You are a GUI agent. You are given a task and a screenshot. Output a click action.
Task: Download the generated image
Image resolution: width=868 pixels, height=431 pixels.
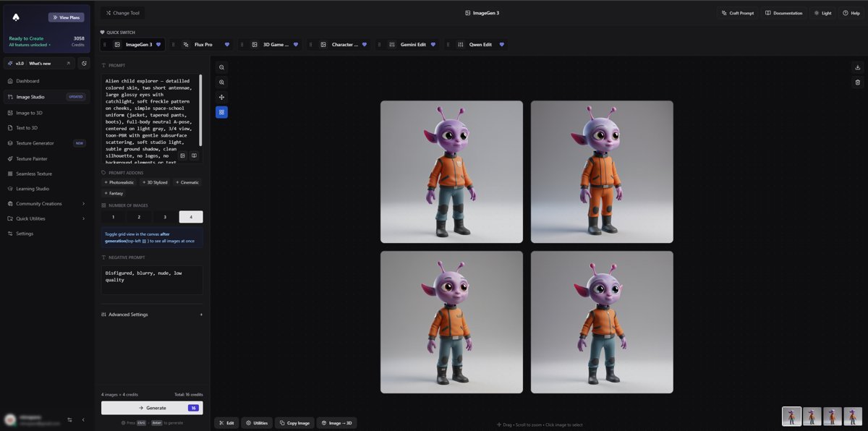857,67
